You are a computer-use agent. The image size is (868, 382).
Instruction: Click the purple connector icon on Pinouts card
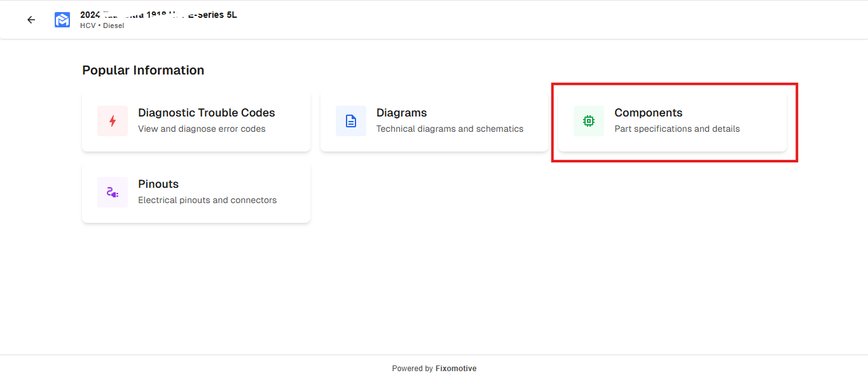(112, 192)
